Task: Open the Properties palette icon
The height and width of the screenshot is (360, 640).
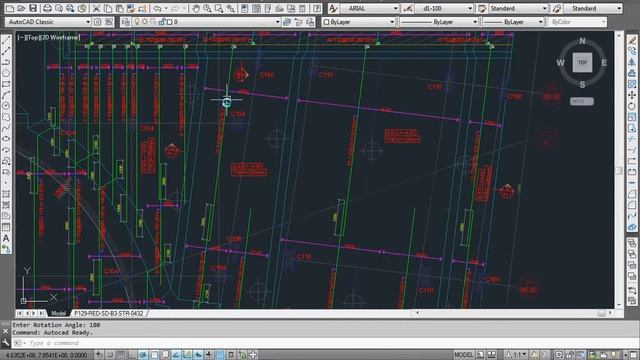Action: click(x=244, y=8)
